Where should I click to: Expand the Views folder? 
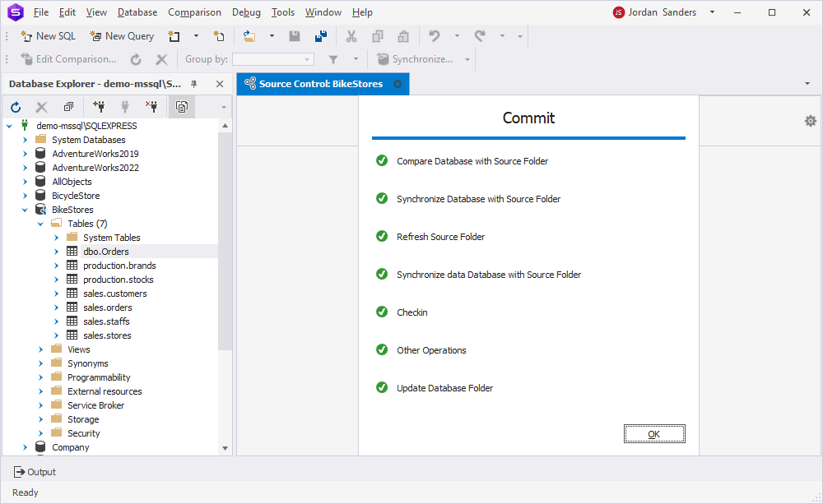tap(40, 349)
